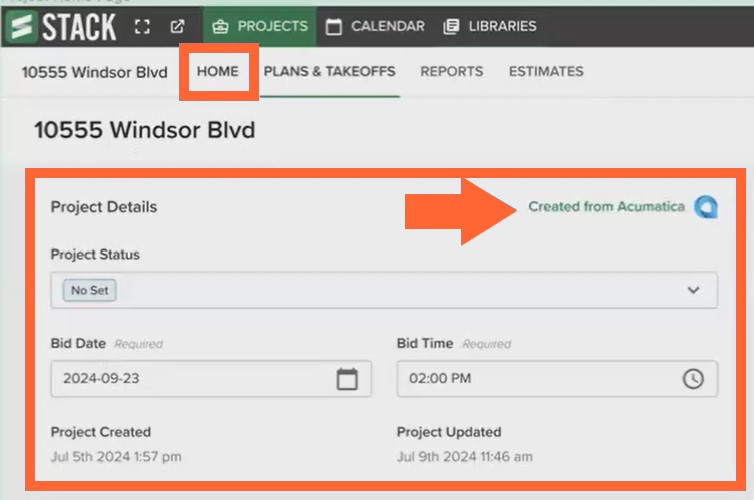The height and width of the screenshot is (500, 754).
Task: Click the Libraries icon in the navbar
Action: pos(451,26)
